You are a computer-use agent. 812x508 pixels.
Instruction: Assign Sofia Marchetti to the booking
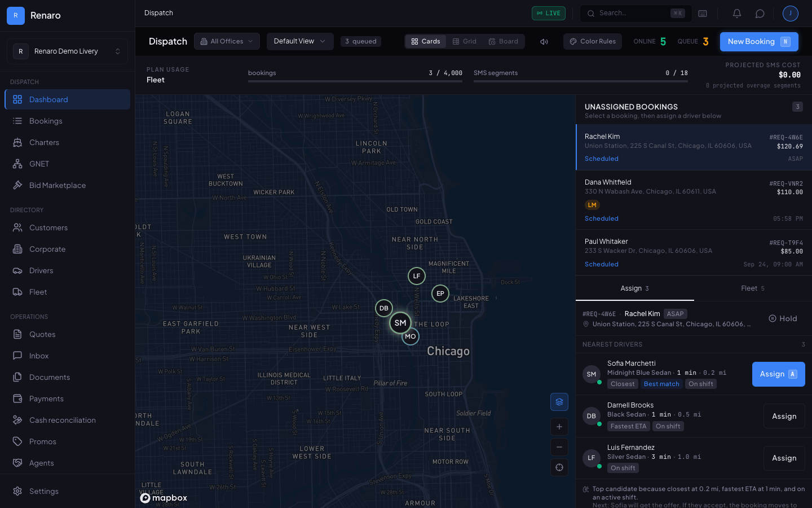tap(778, 374)
